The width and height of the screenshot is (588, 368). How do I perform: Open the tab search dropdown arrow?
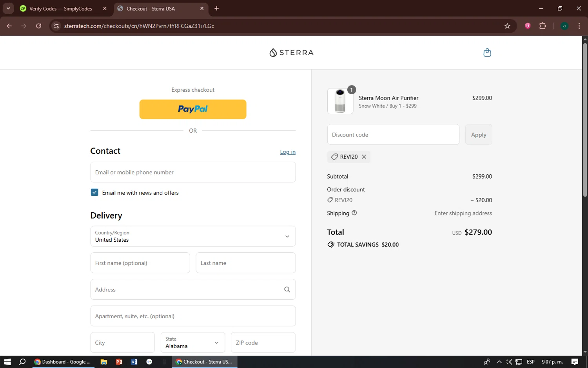tap(8, 8)
